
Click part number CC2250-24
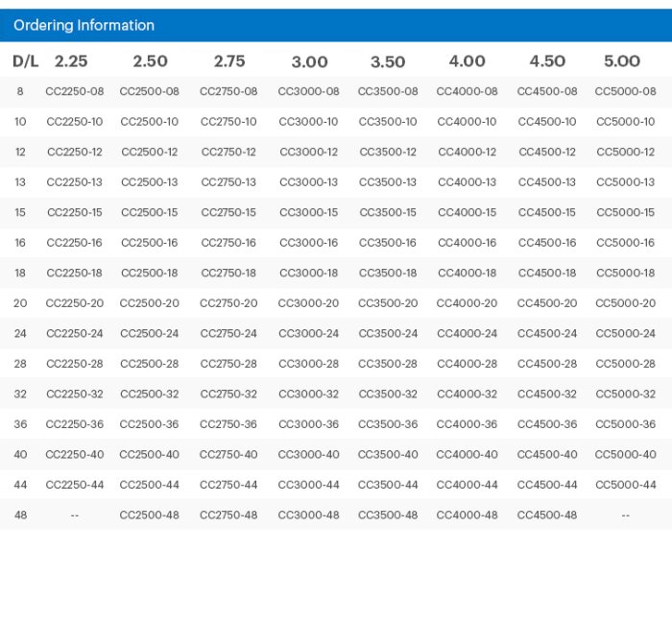pos(75,334)
